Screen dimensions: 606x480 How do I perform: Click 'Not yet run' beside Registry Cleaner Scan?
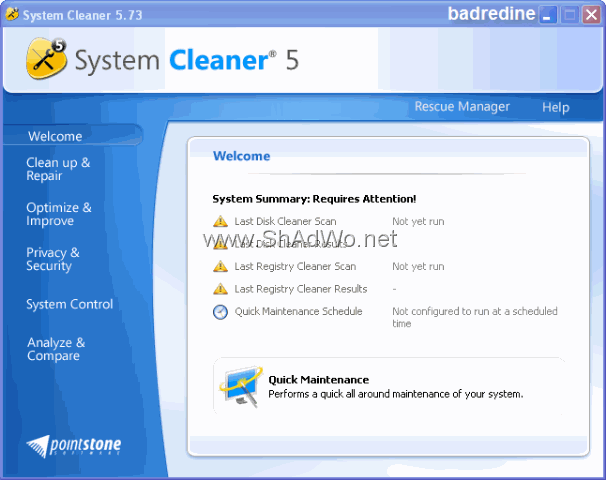tap(418, 266)
